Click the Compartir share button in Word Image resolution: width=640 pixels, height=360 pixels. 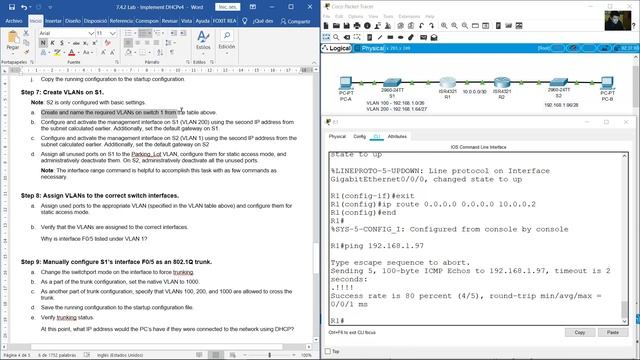(x=296, y=21)
